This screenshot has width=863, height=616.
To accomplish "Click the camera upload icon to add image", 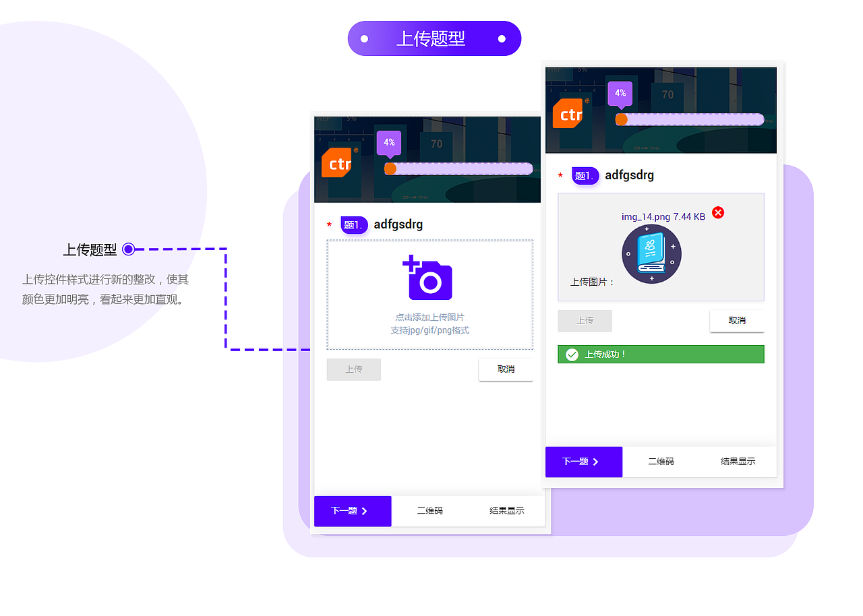I will [x=429, y=278].
